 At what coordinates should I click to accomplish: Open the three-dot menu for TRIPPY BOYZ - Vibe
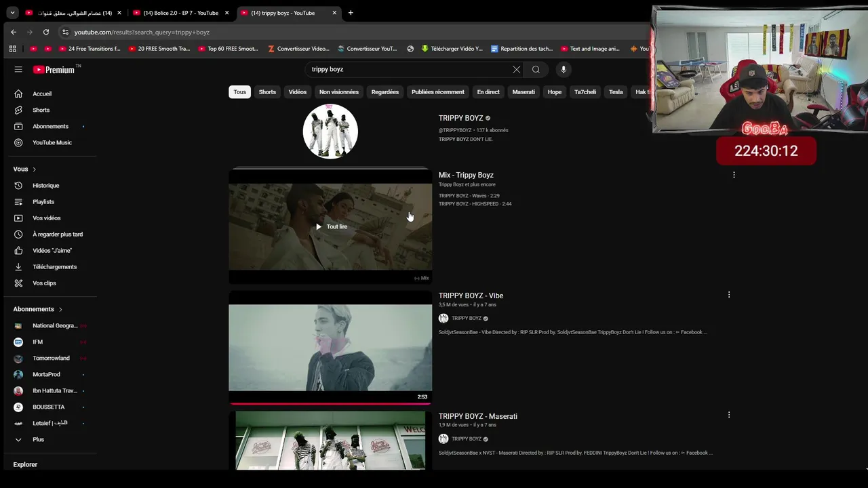(x=729, y=295)
